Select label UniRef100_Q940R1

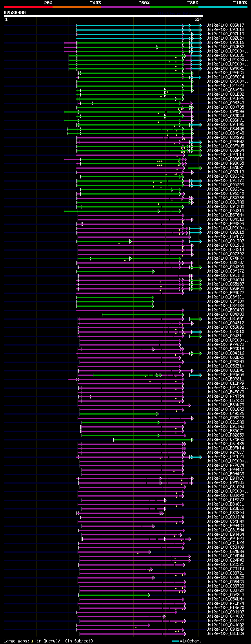click(x=225, y=68)
